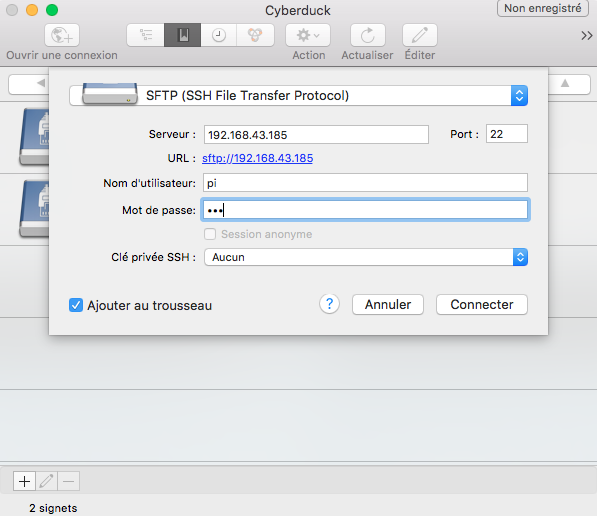
Task: Toggle the Session anonyme checkbox
Action: click(x=210, y=234)
